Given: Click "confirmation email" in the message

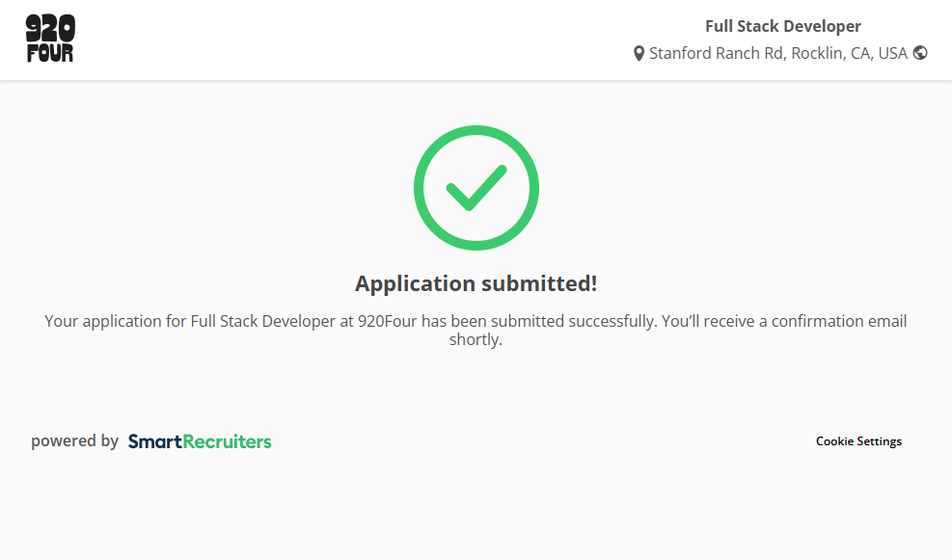Looking at the screenshot, I should (x=839, y=321).
